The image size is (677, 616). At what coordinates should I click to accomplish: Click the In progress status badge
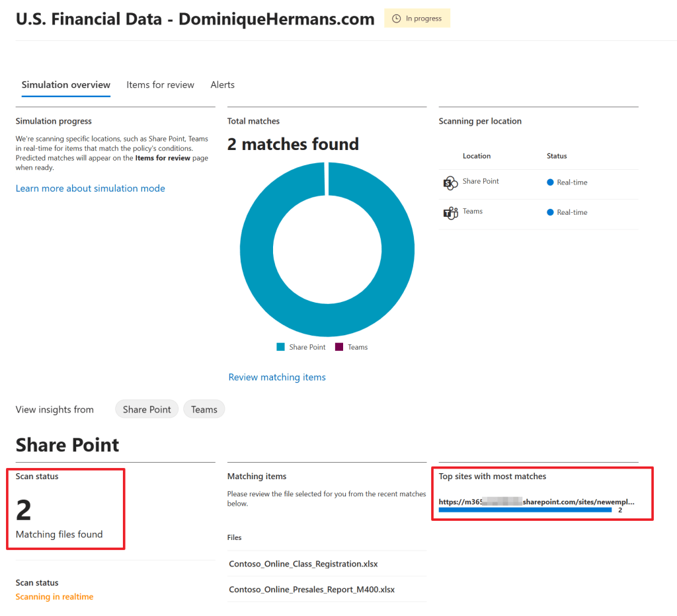pyautogui.click(x=417, y=19)
